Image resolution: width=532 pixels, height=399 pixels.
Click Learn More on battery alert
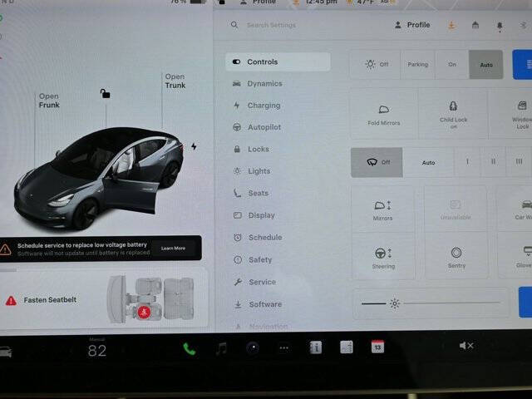coord(173,248)
